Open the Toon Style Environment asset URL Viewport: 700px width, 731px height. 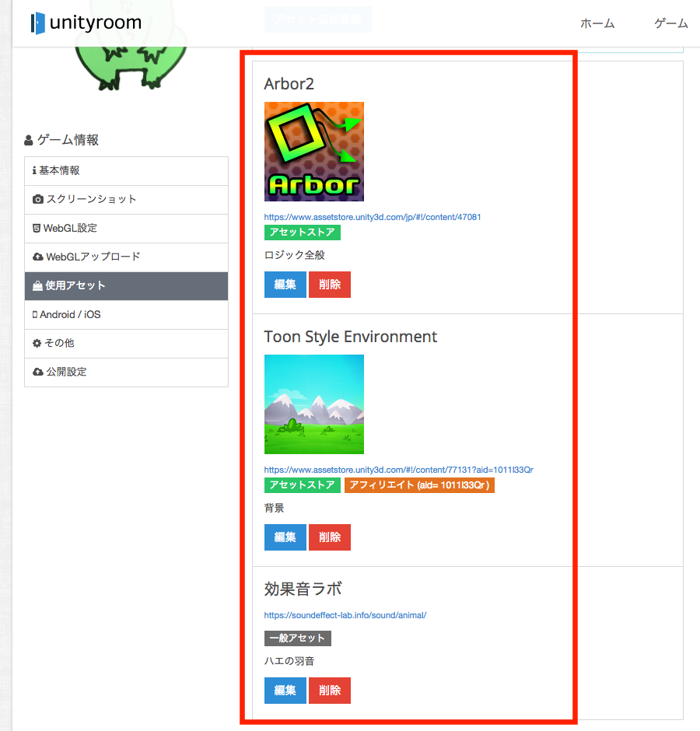[x=399, y=470]
